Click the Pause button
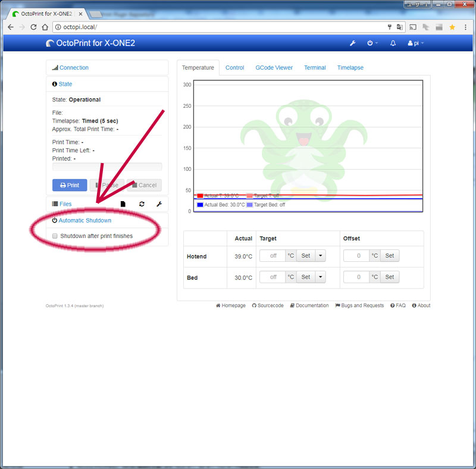Screen dimensions: 476x469 tap(107, 185)
